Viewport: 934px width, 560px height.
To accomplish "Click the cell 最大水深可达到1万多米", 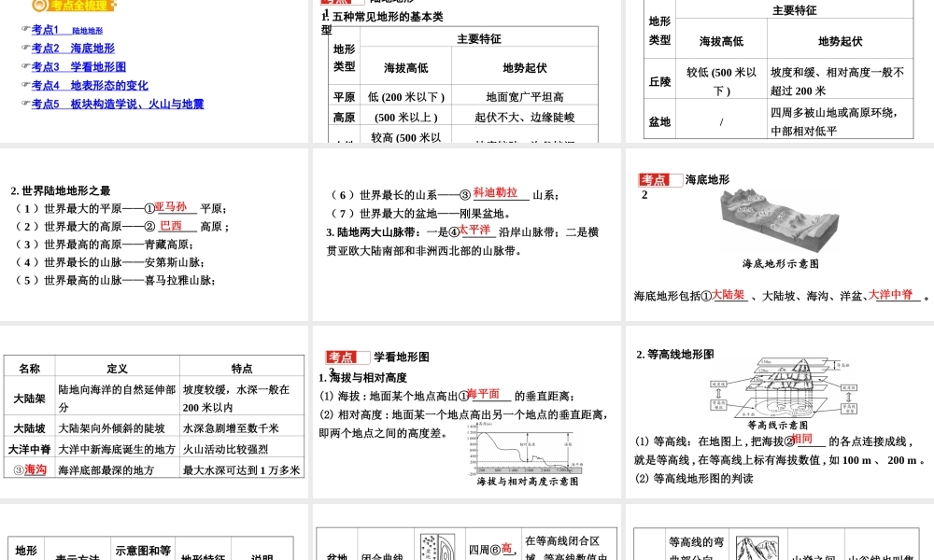I will [x=242, y=470].
